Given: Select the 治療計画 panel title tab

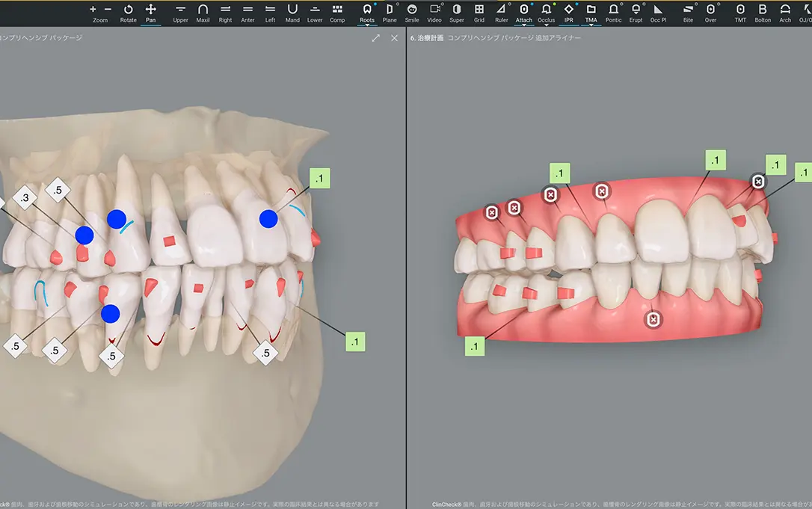Looking at the screenshot, I should click(x=428, y=37).
